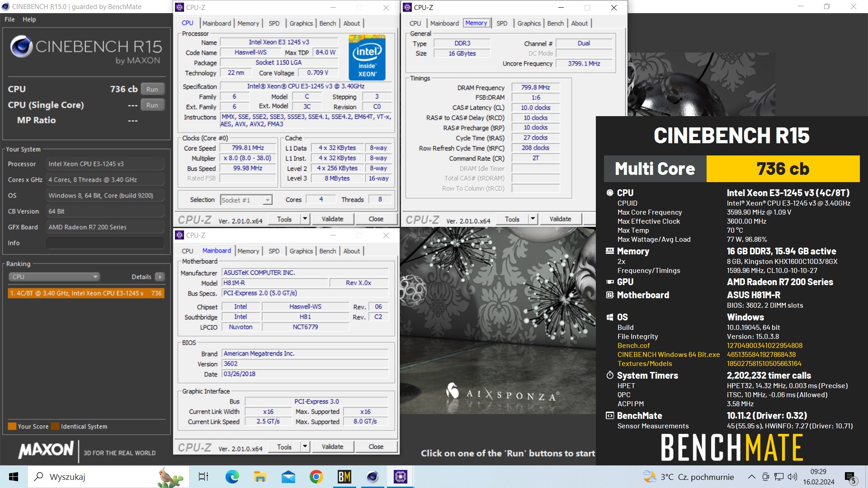
Task: Click Validate in Mainboard CPU-Z window
Action: [332, 446]
